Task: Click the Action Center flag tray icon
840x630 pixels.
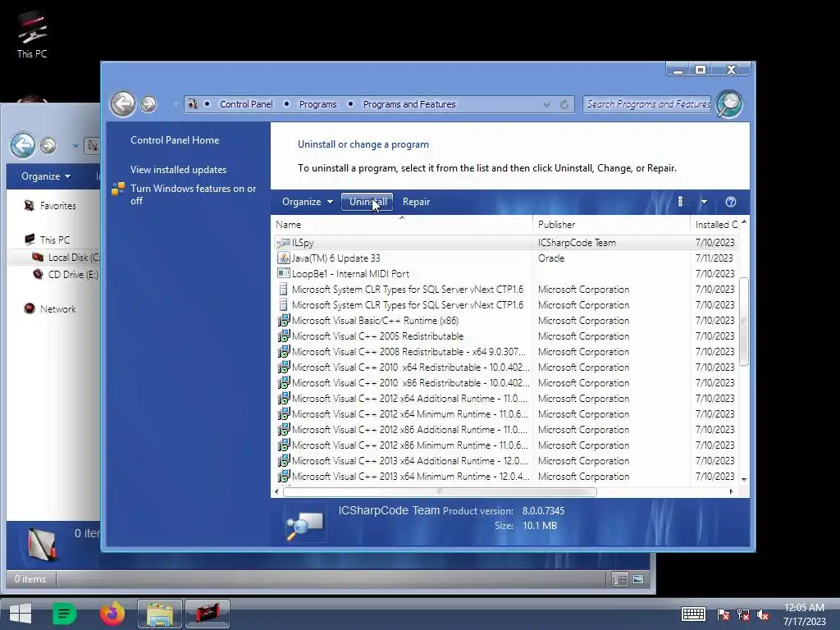Action: pyautogui.click(x=724, y=614)
